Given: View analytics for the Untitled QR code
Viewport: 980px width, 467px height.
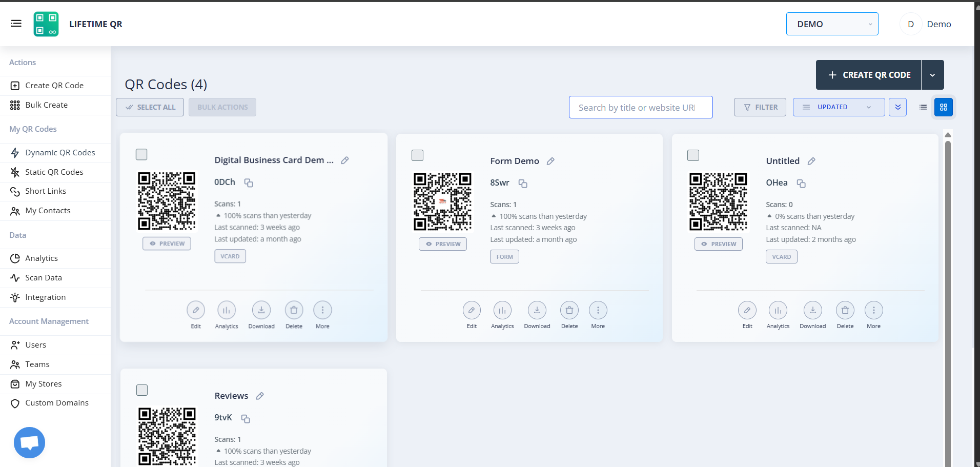Looking at the screenshot, I should coord(778,310).
